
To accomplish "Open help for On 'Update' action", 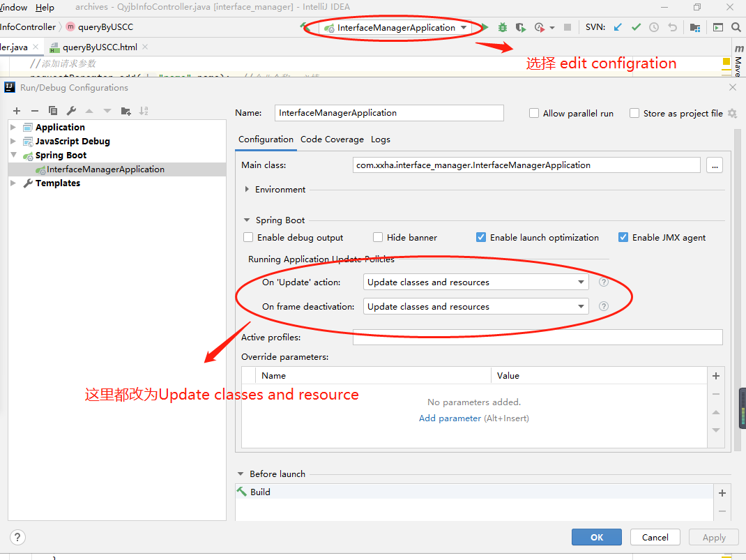I will click(x=604, y=282).
